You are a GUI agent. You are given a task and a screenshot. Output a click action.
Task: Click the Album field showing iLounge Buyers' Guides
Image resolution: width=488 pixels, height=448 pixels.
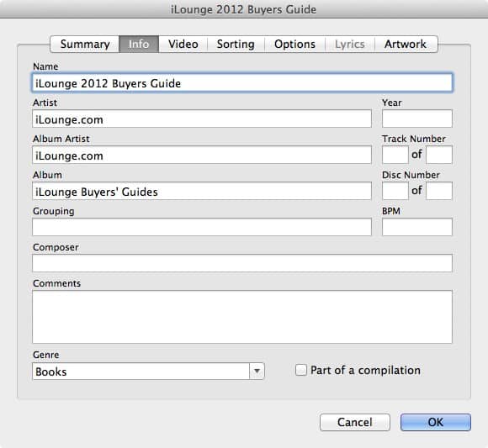[202, 191]
